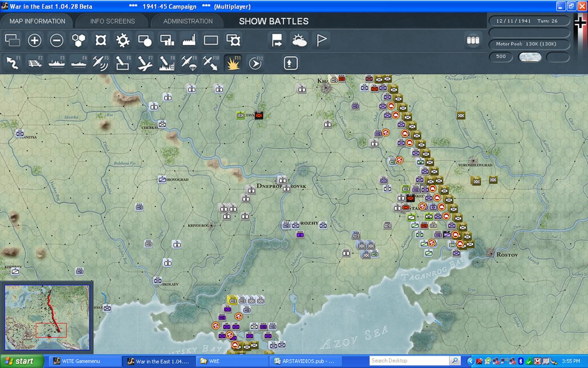Toggle the highlighted F11 show battles icon
Image resolution: width=588 pixels, height=368 pixels.
(x=233, y=63)
